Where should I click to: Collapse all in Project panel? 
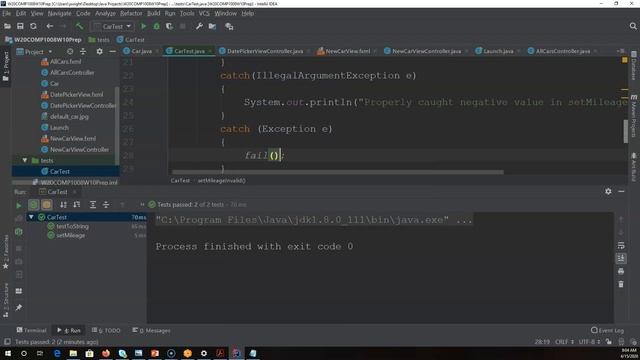[83, 51]
